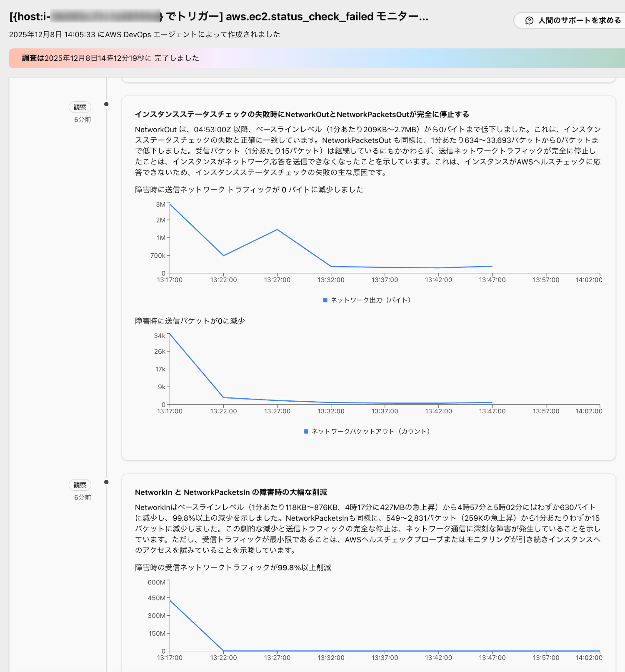
Task: Click chart title 障害時に送信パケットが0に減少
Action: tap(190, 321)
